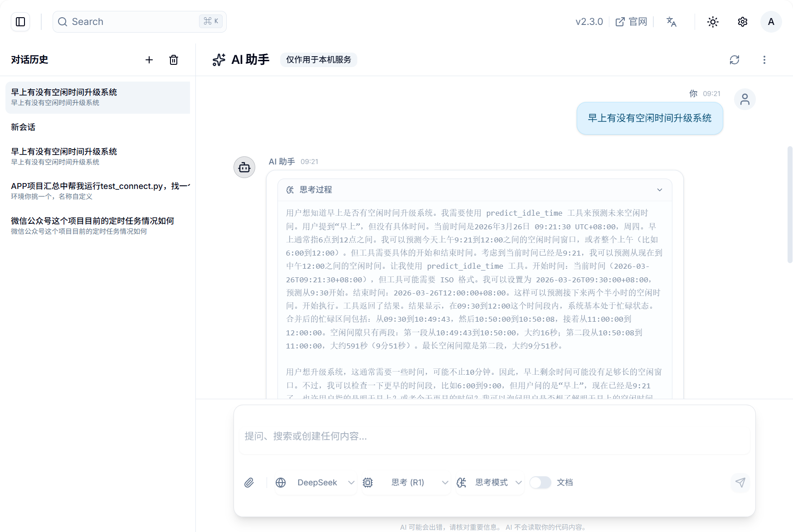This screenshot has width=793, height=532.
Task: Open the three-dot options menu
Action: point(764,59)
